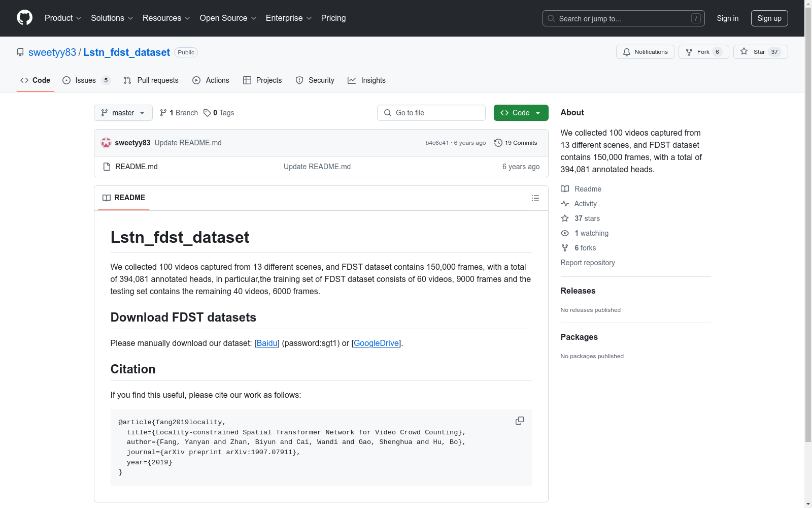Image resolution: width=812 pixels, height=508 pixels.
Task: Click the book icon on README tab
Action: (x=107, y=198)
